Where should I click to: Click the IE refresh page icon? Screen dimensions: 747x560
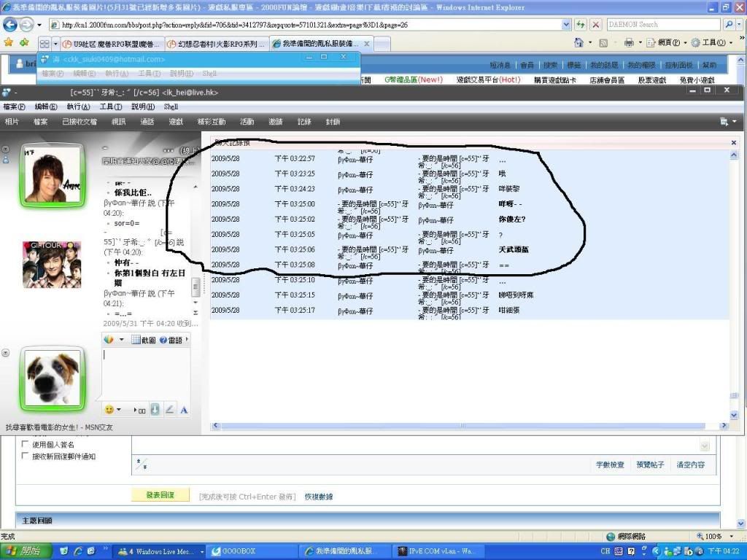(581, 25)
